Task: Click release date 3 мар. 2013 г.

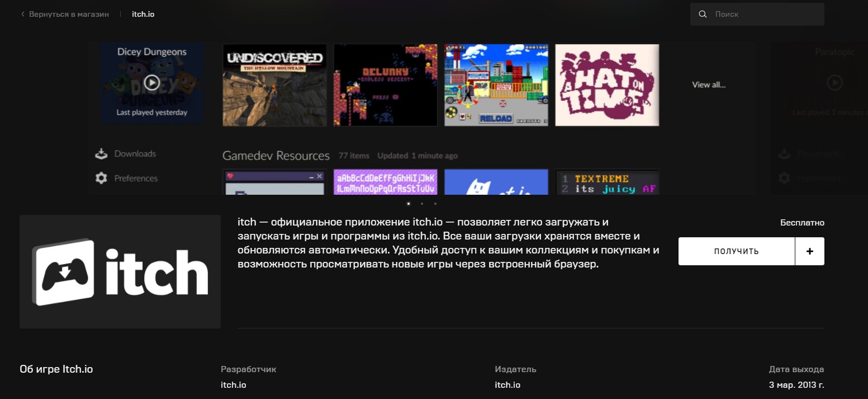Action: coord(796,385)
